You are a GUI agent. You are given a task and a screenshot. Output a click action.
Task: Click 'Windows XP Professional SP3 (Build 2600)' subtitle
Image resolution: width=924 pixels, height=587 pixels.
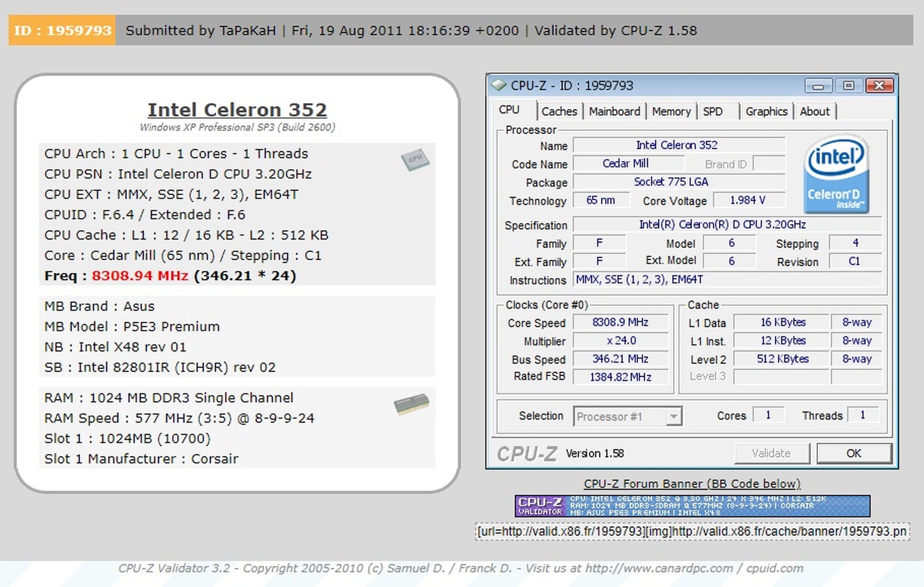pyautogui.click(x=237, y=127)
